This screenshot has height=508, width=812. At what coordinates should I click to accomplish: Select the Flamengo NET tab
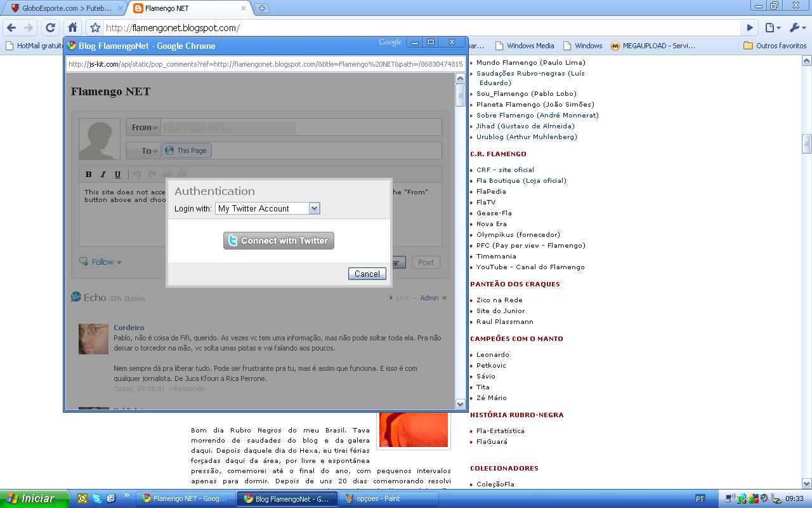click(x=189, y=8)
